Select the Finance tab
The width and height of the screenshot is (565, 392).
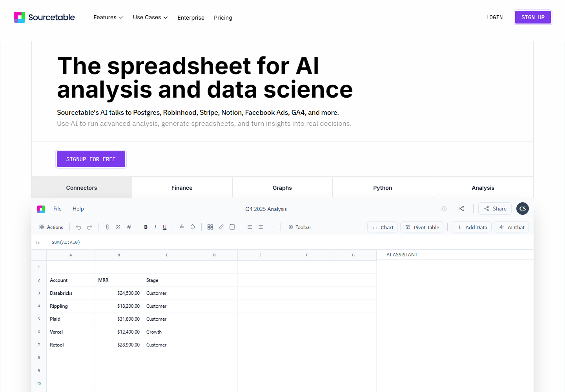click(x=182, y=188)
